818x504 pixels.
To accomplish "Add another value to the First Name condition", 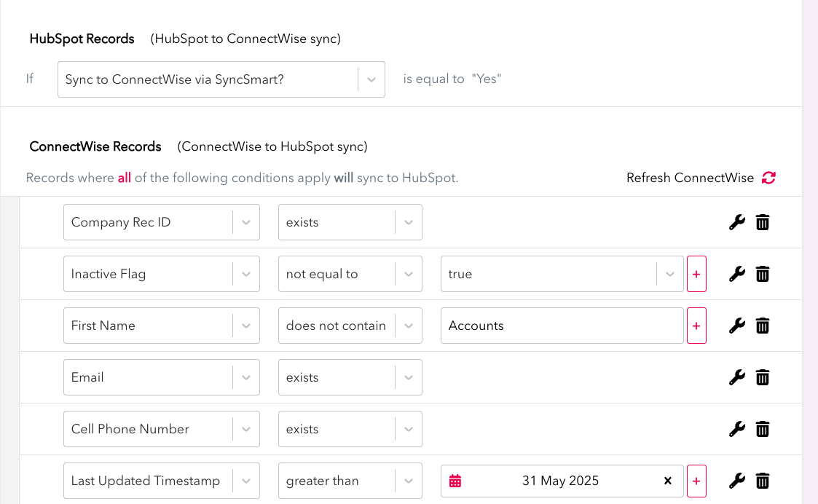I will coord(696,326).
